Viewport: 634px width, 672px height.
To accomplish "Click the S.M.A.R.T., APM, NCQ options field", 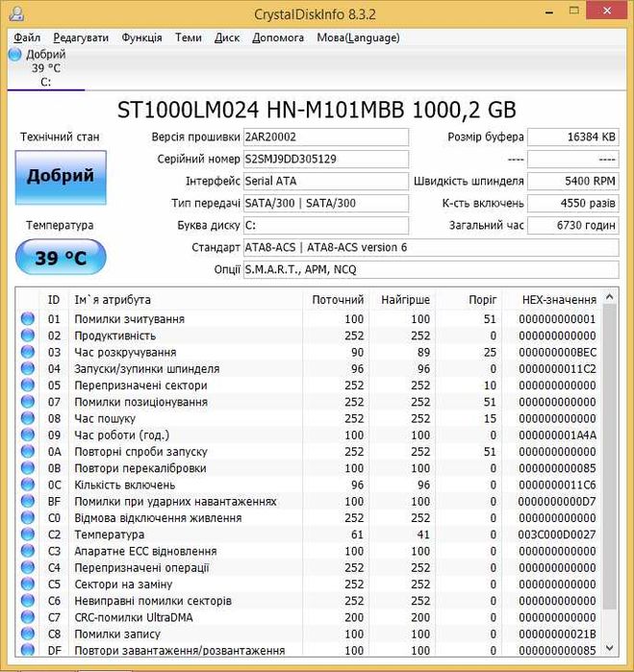I will (431, 269).
